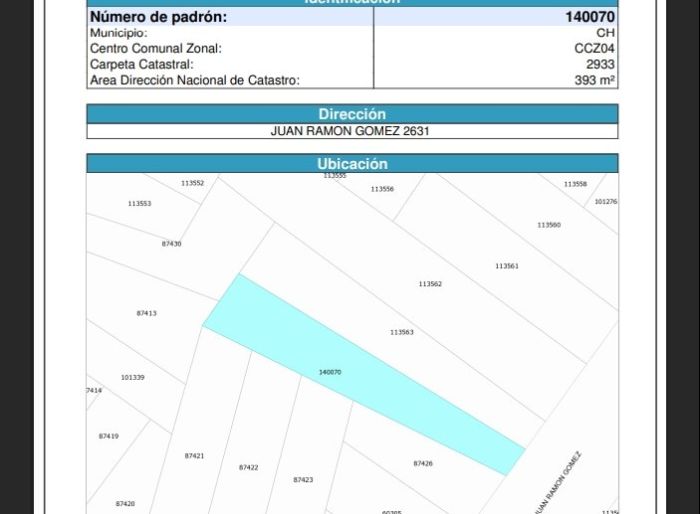This screenshot has height=514, width=700.
Task: Click parcel label 87422 on map
Action: coord(248,468)
